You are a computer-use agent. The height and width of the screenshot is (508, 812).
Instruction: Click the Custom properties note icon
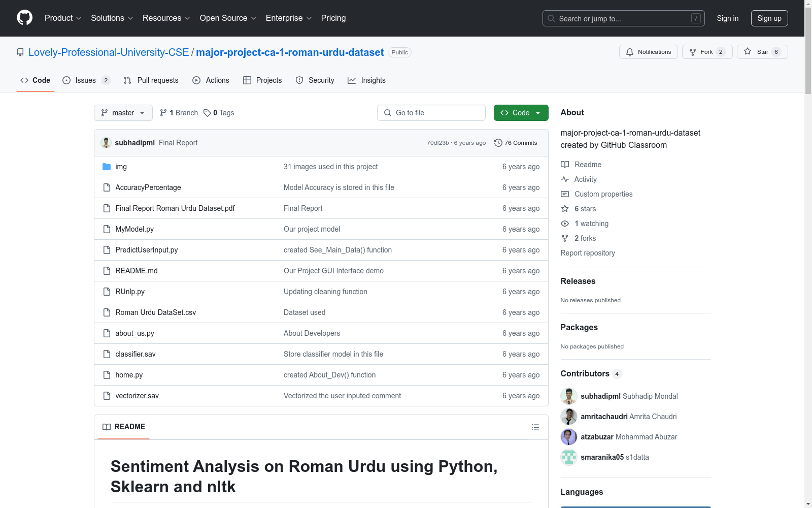(x=565, y=194)
